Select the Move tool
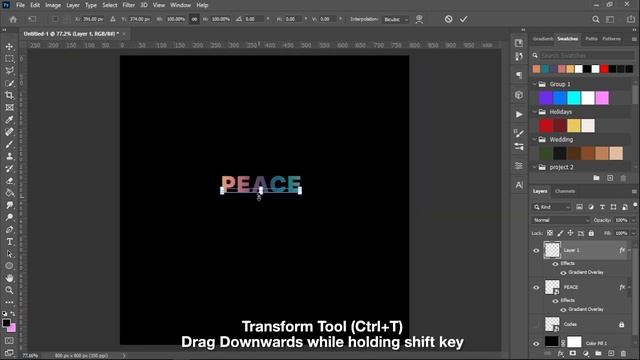640x360 pixels. [x=9, y=47]
